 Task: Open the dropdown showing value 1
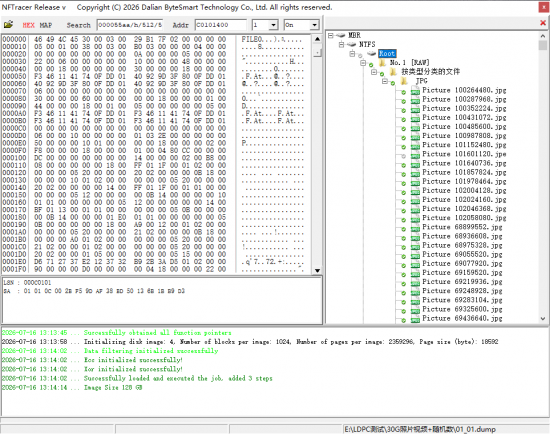pos(274,25)
